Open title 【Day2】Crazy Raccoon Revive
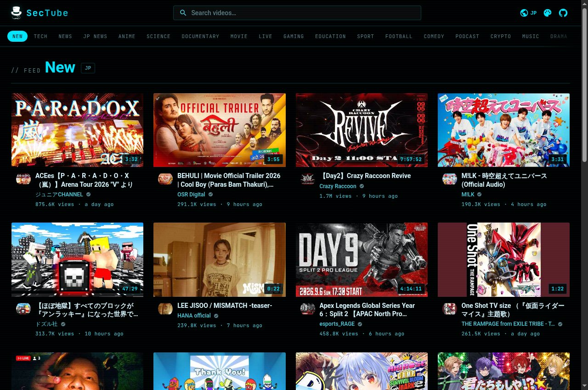 [365, 176]
